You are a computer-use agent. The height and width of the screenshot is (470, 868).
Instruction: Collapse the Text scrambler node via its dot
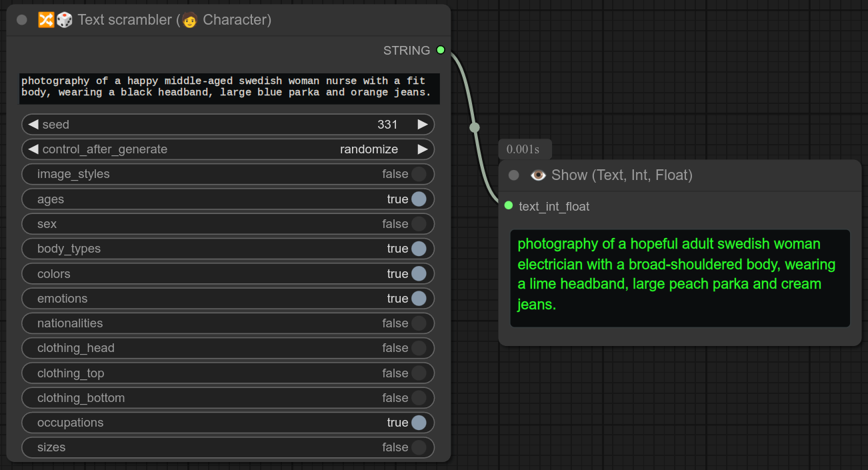[x=22, y=20]
